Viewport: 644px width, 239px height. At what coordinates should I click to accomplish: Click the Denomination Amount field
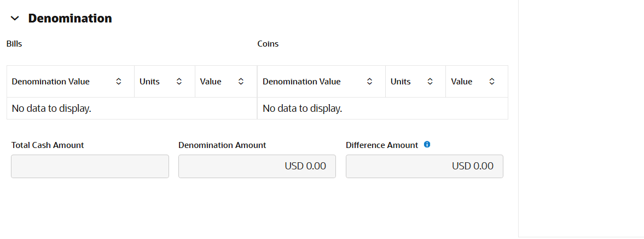point(257,166)
